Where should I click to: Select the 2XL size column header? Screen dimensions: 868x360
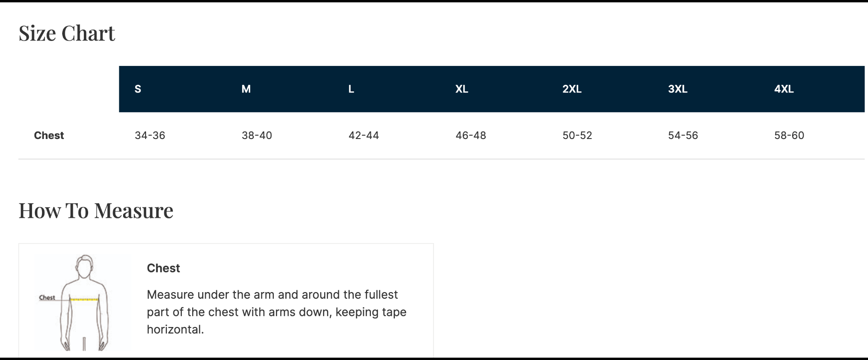pos(572,89)
